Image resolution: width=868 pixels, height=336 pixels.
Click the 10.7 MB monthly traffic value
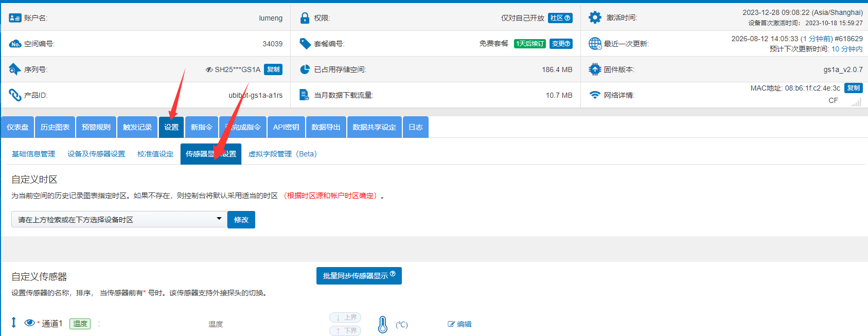click(559, 95)
